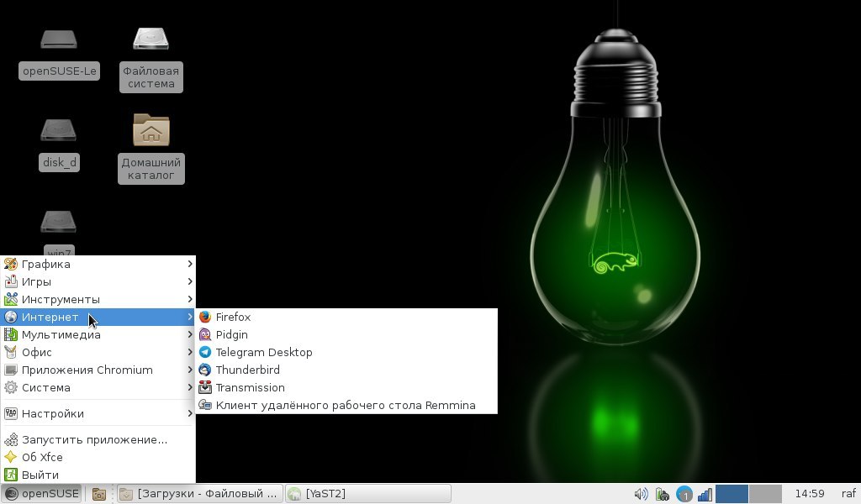This screenshot has width=861, height=504.
Task: Click the power manager tray icon
Action: click(x=663, y=494)
